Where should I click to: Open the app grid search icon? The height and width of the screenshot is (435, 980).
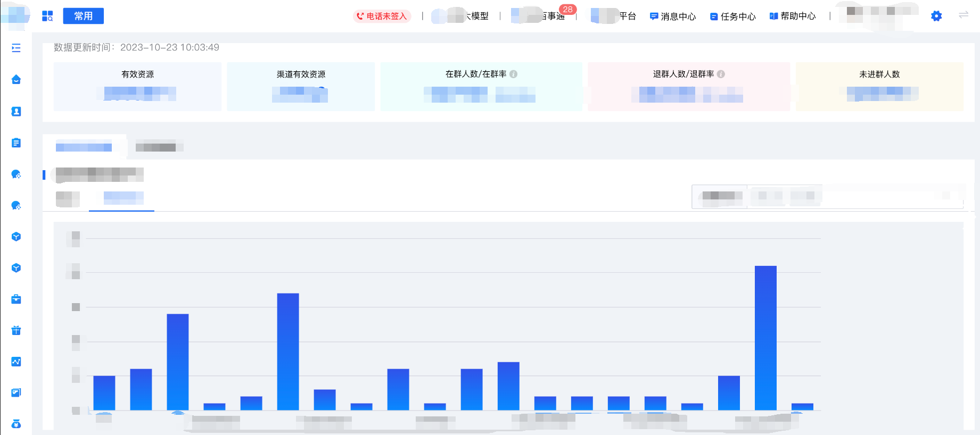47,16
